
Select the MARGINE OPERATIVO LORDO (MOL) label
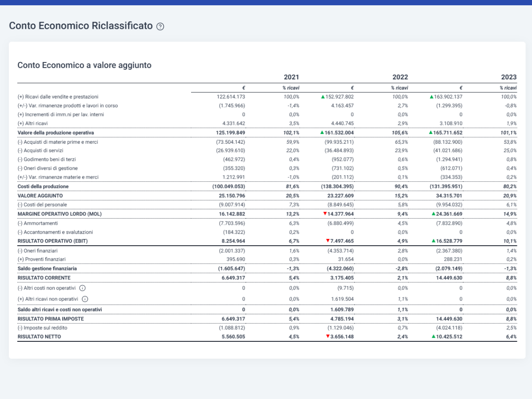click(59, 214)
